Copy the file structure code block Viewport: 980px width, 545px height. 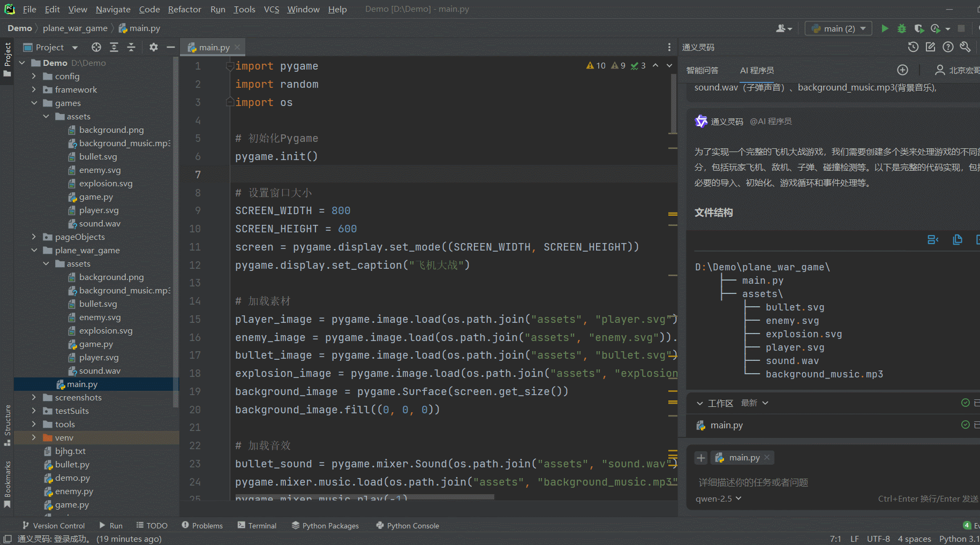pos(958,240)
